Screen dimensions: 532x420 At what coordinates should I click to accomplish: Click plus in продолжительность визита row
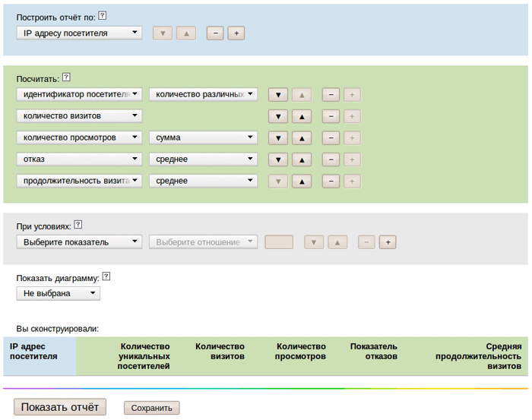(x=352, y=182)
